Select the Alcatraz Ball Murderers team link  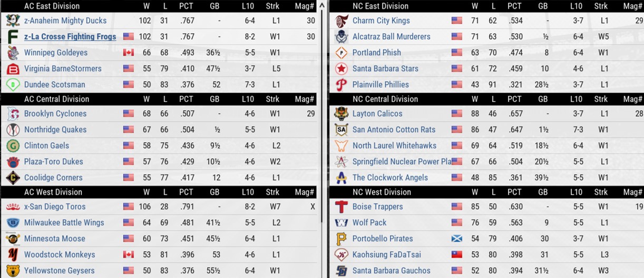[x=391, y=37]
